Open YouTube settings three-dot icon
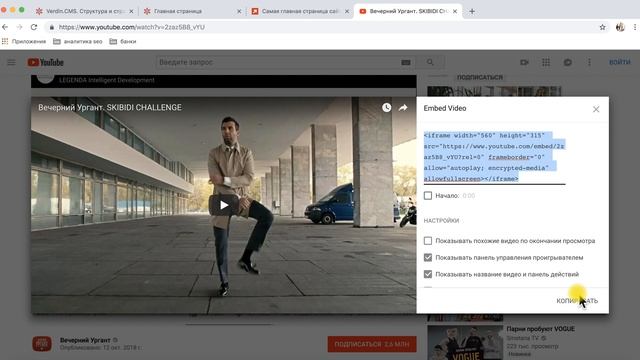Viewport: 640px width, 360px height. pyautogui.click(x=589, y=62)
